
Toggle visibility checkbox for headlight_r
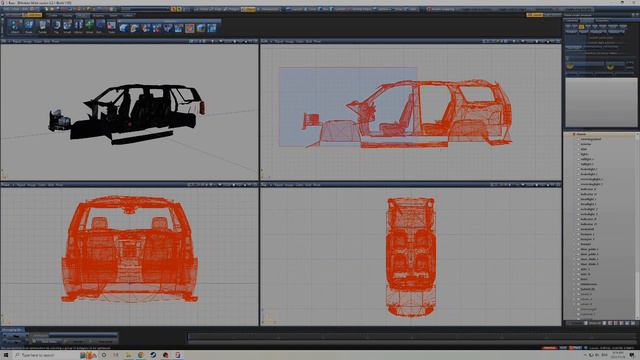[578, 199]
